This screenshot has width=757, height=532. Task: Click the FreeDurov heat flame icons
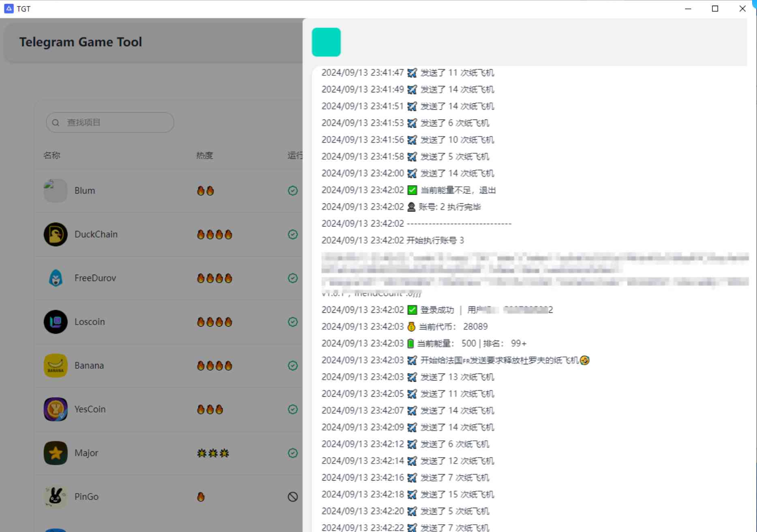pos(215,278)
